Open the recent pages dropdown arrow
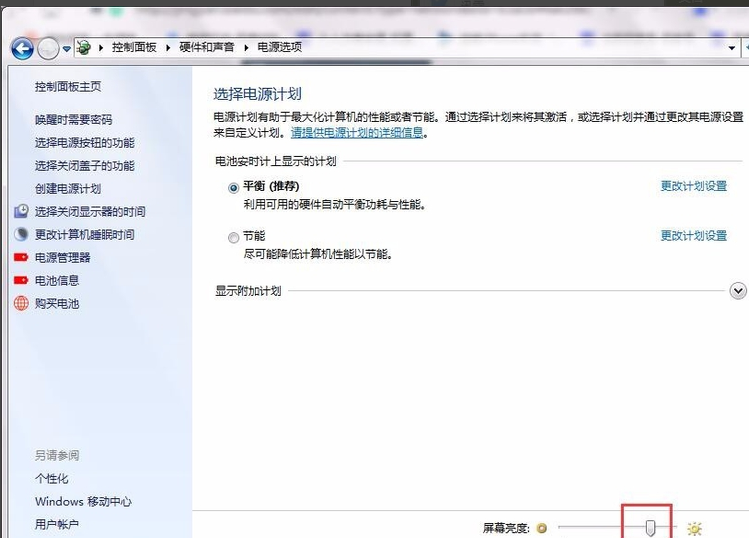The width and height of the screenshot is (749, 538). pos(67,48)
